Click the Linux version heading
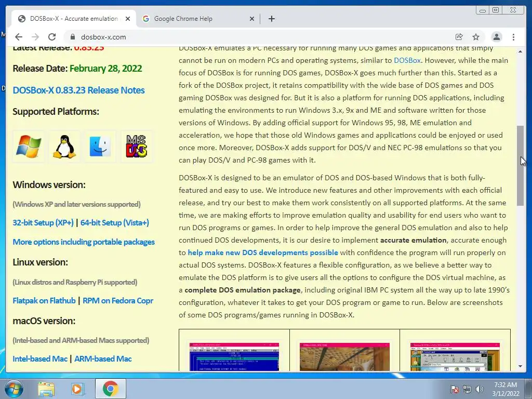 click(x=40, y=262)
